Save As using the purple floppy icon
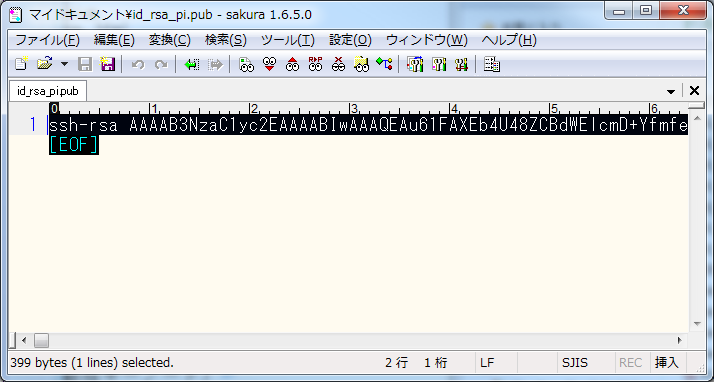714x382 pixels. click(x=107, y=64)
